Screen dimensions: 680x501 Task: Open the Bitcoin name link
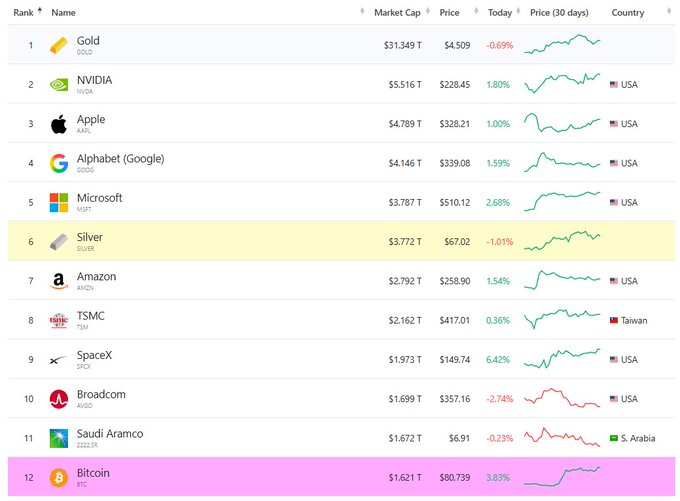coord(93,473)
